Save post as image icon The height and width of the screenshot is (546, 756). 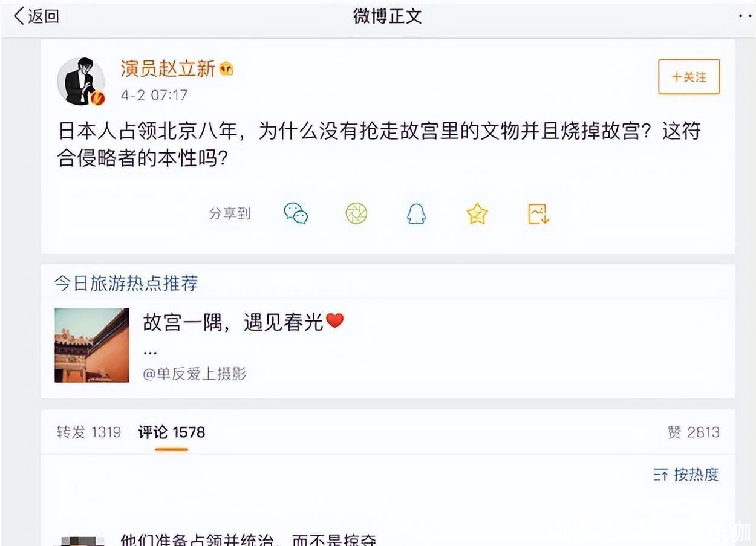click(x=538, y=213)
